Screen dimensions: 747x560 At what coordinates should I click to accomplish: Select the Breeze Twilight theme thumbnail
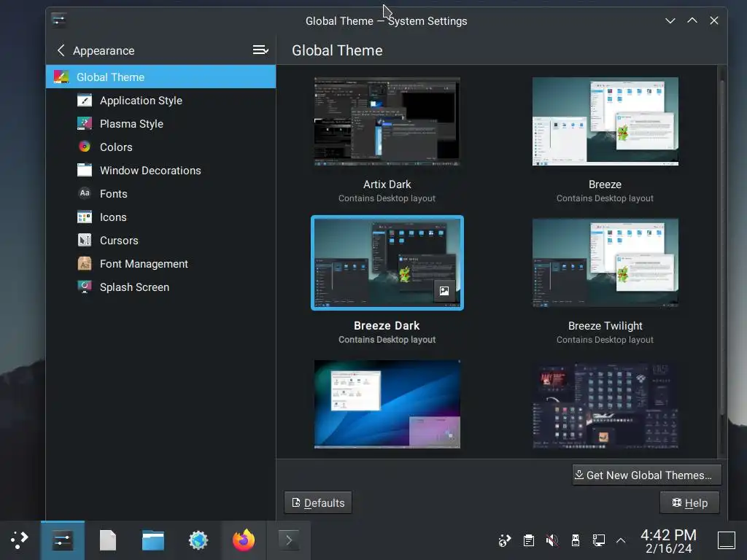[x=605, y=262]
